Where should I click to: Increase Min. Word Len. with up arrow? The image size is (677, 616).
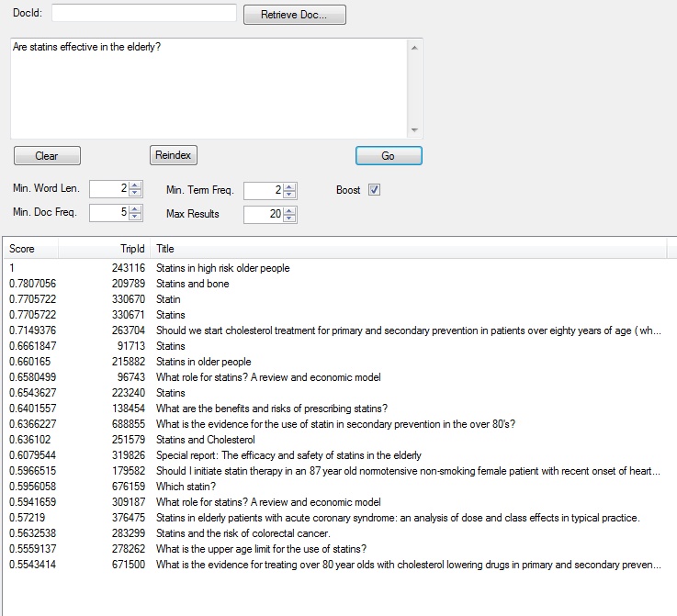(136, 186)
